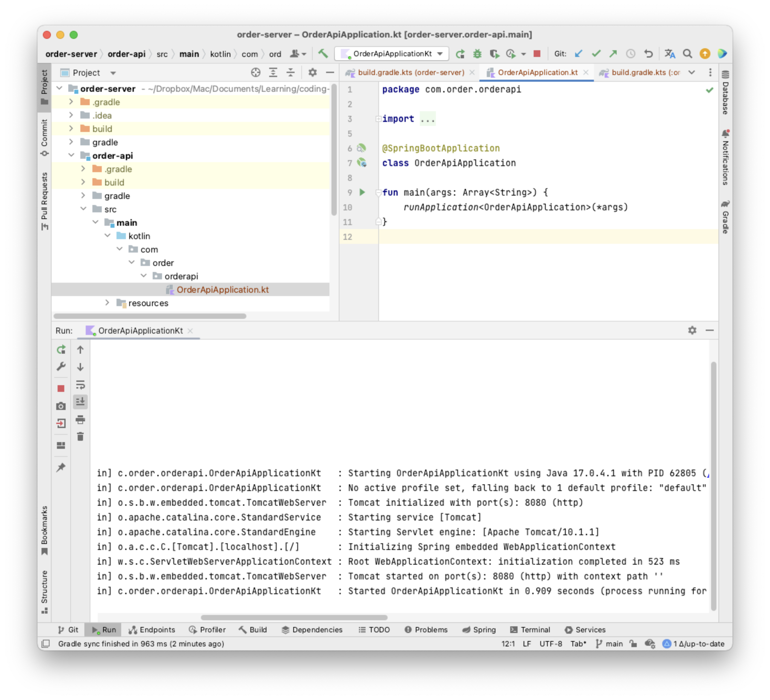Stop the running app with the red toolbar square
The height and width of the screenshot is (700, 770).
537,54
